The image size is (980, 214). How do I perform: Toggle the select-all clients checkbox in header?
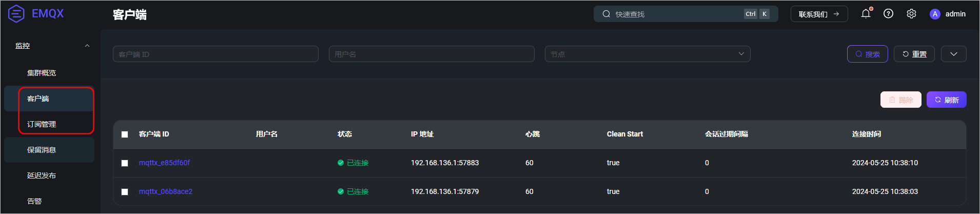125,134
